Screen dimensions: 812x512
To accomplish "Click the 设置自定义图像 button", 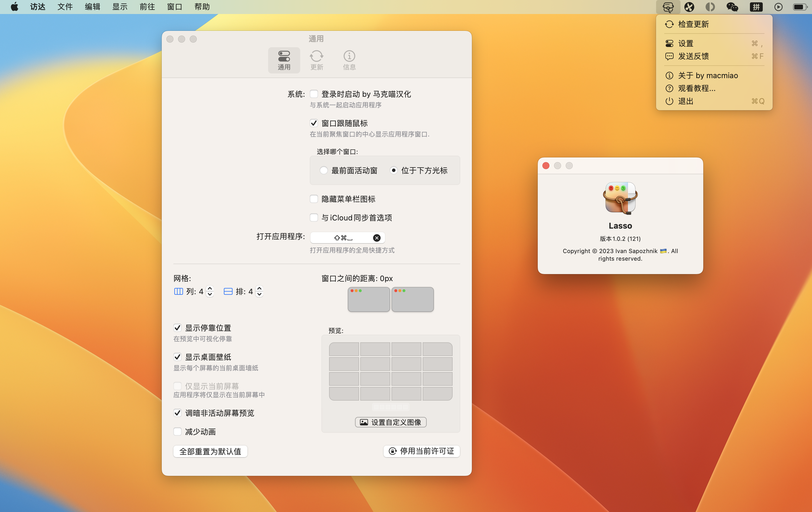I will [x=391, y=422].
